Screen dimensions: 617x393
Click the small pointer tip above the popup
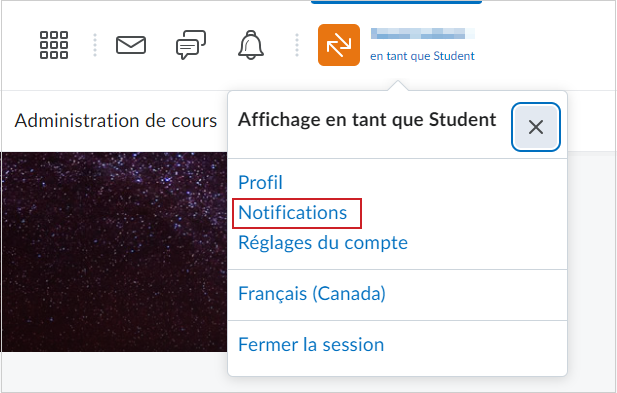click(398, 85)
